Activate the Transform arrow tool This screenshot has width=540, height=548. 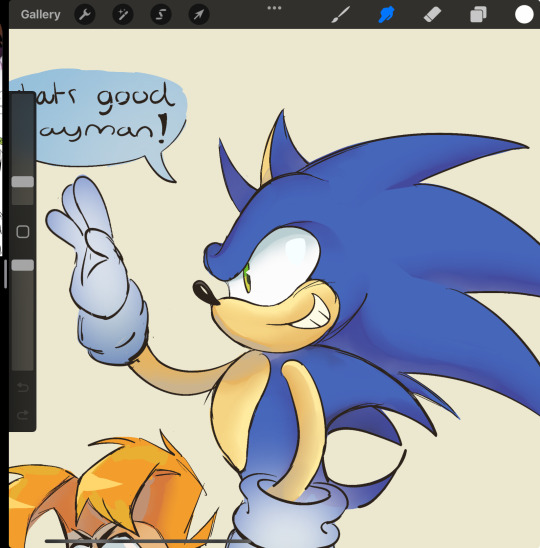tap(199, 14)
